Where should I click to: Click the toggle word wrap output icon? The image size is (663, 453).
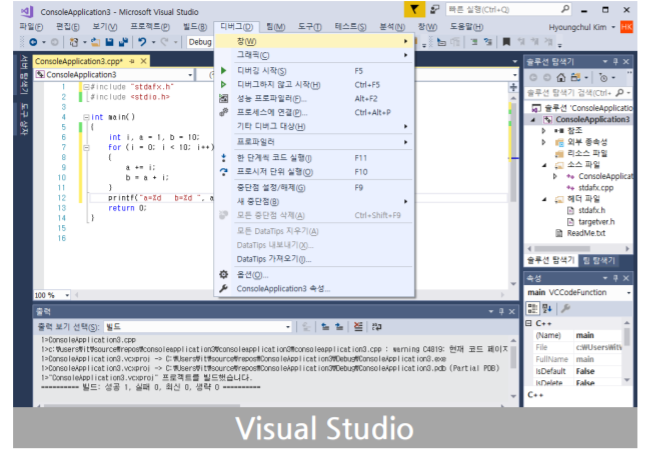pos(376,327)
